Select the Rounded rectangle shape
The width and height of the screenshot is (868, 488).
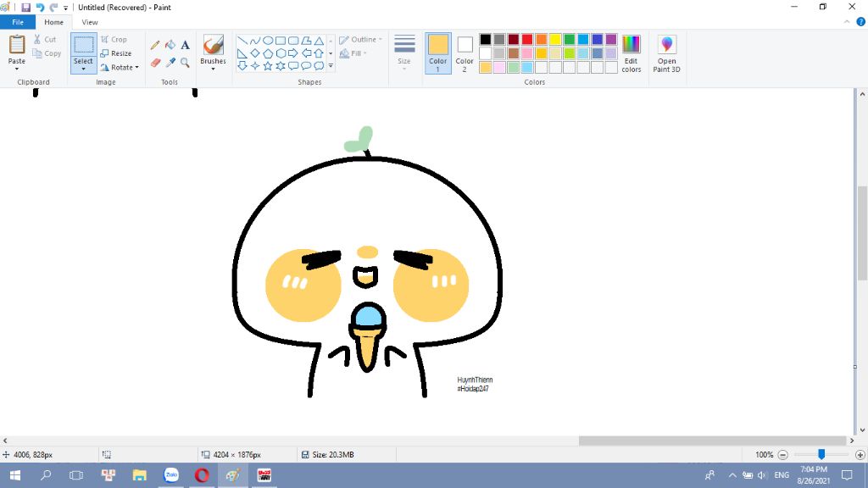point(292,41)
